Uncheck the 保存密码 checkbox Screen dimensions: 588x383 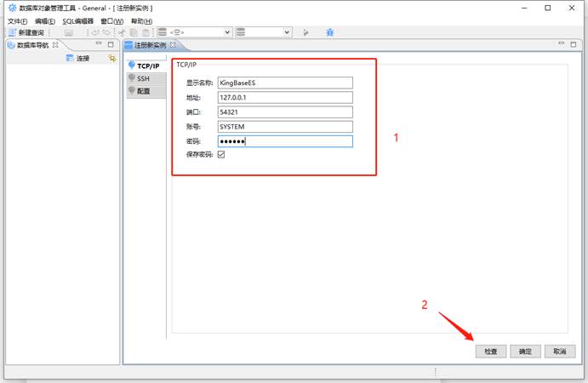coord(221,154)
